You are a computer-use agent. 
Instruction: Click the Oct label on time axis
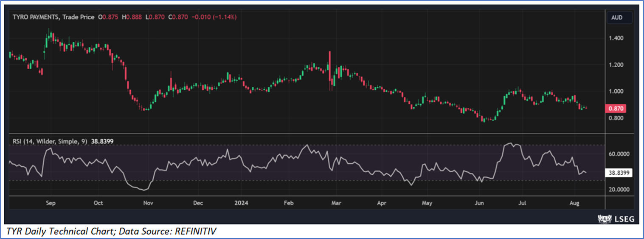click(98, 203)
